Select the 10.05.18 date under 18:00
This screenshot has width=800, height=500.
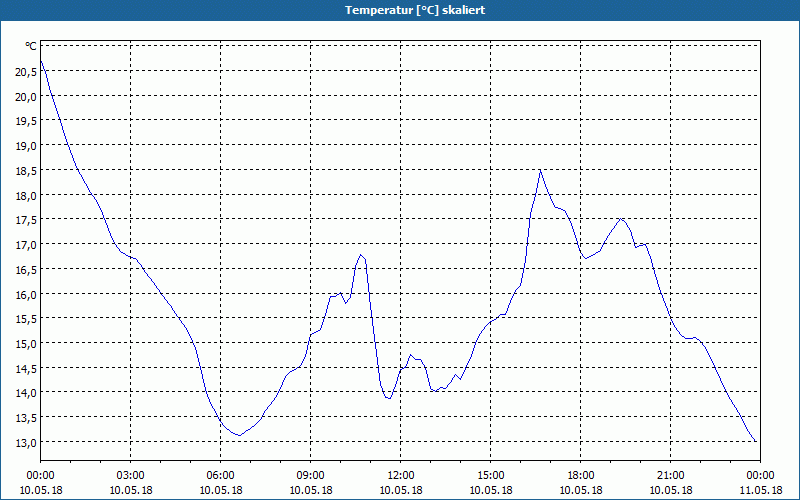tap(581, 491)
